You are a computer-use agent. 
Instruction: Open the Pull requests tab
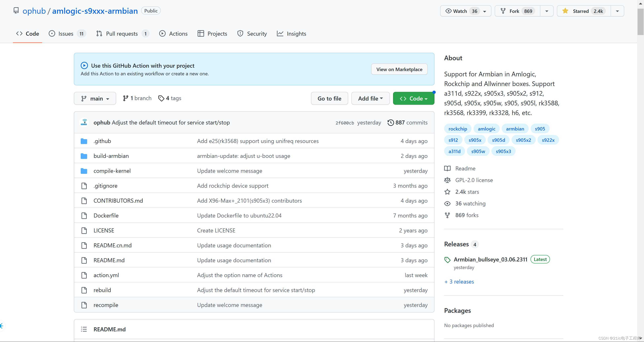pos(122,33)
